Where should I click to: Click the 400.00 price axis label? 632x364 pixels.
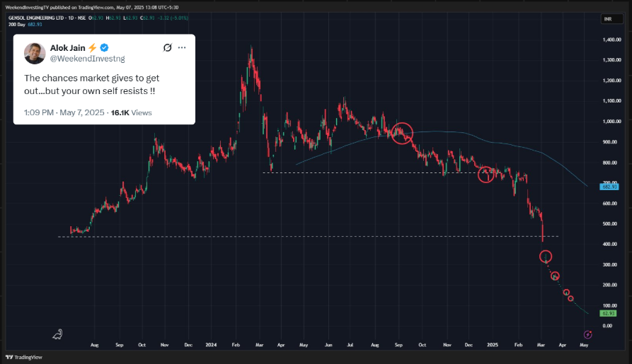[x=610, y=244]
